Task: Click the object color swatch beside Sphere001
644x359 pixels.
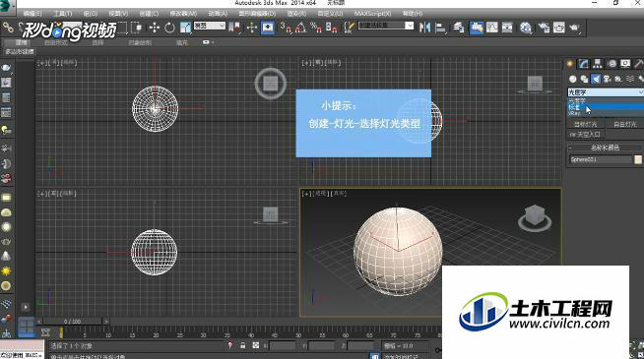Action: [x=638, y=159]
